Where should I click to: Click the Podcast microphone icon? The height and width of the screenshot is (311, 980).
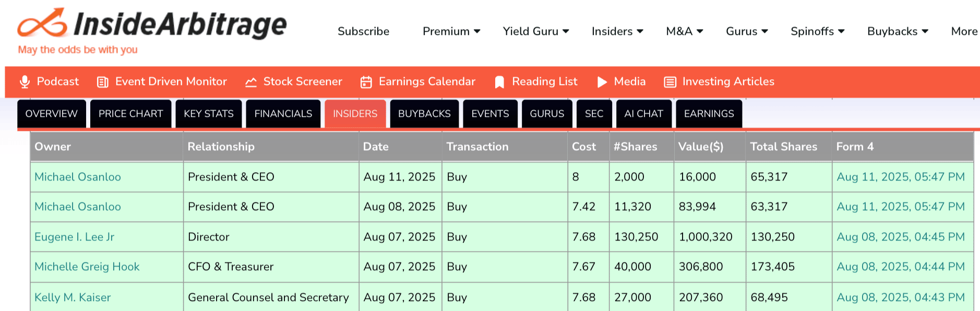click(x=25, y=82)
